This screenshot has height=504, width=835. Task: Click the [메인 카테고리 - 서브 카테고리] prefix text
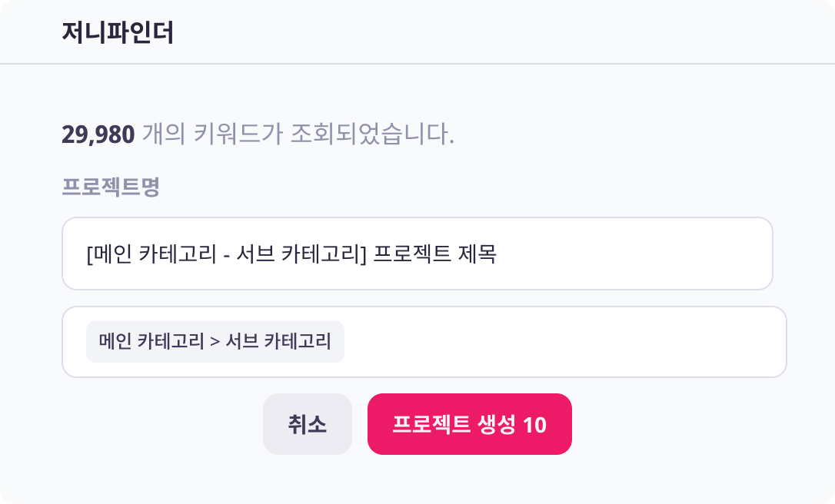click(227, 254)
